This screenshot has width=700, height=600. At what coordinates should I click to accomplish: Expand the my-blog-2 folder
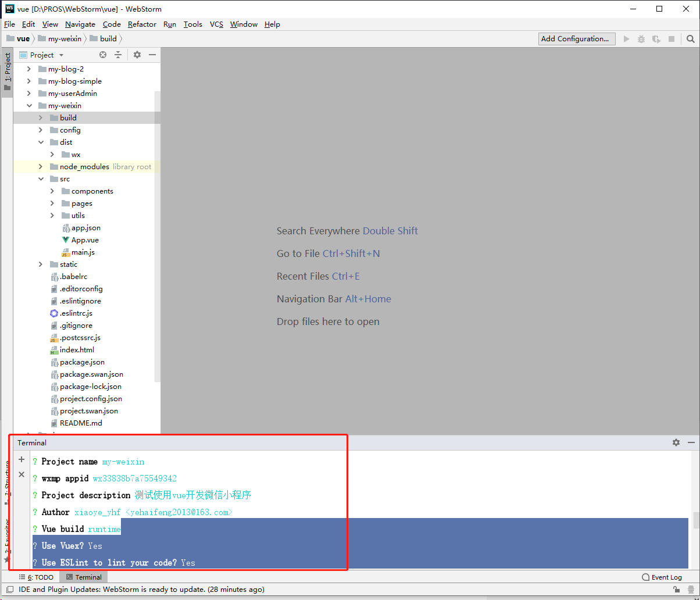[29, 69]
